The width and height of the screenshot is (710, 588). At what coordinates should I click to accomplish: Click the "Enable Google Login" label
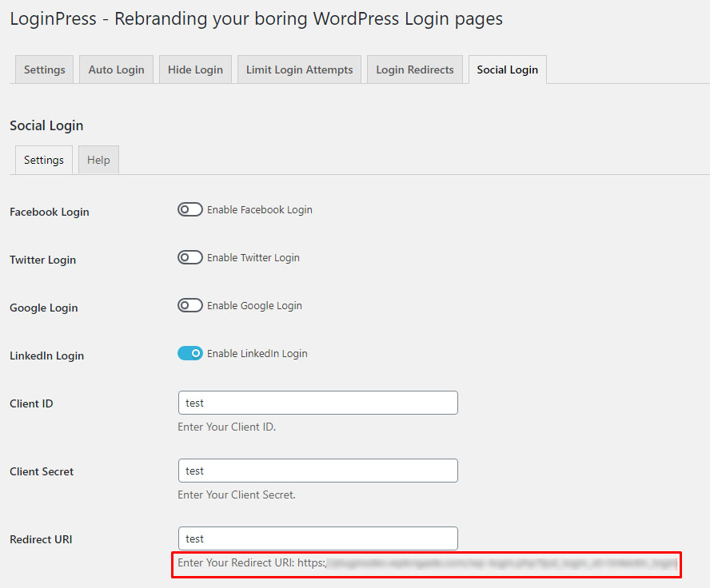click(x=254, y=306)
